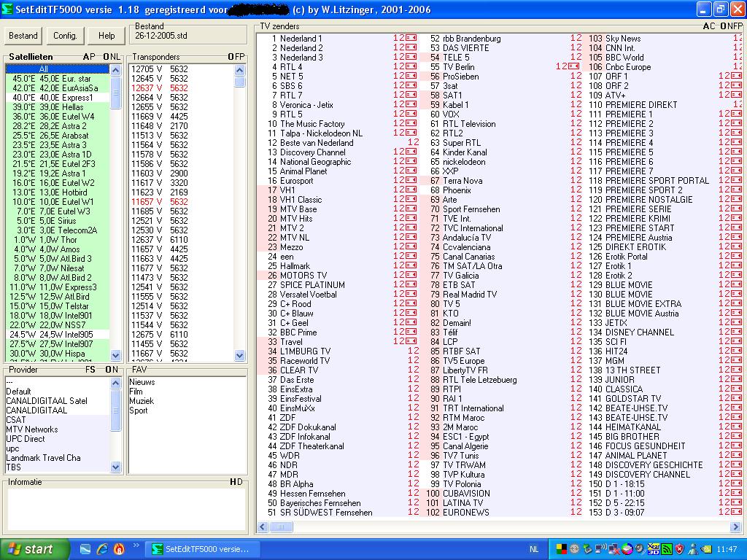The image size is (747, 560).
Task: Click the multicolored squares tray icon
Action: pos(562,549)
